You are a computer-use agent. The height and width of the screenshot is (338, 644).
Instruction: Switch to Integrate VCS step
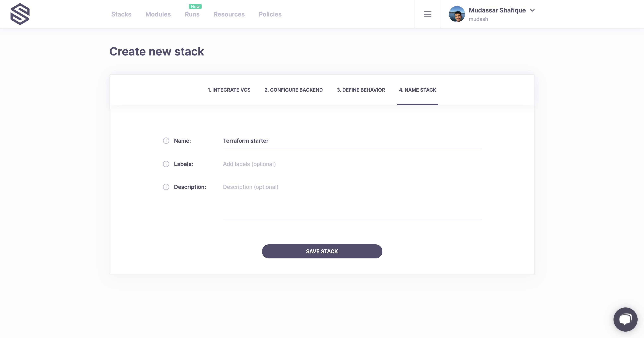pyautogui.click(x=229, y=90)
